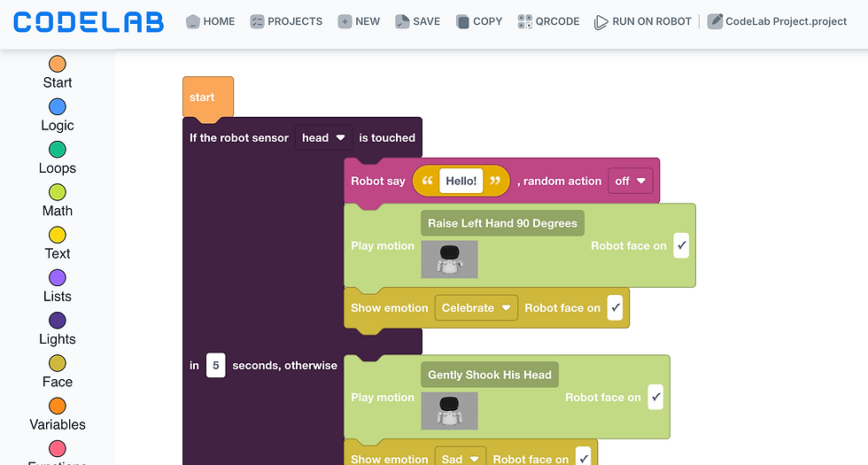The image size is (868, 465).
Task: Click the New project plus icon
Action: (345, 21)
